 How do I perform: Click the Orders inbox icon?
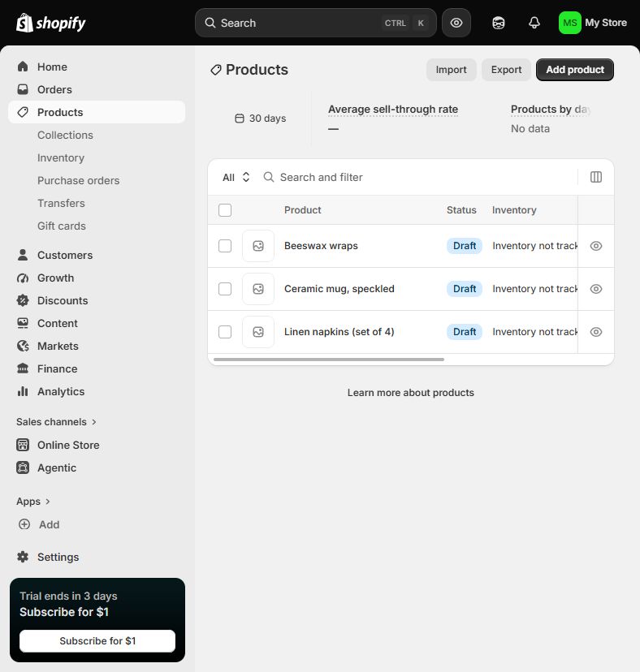[23, 89]
